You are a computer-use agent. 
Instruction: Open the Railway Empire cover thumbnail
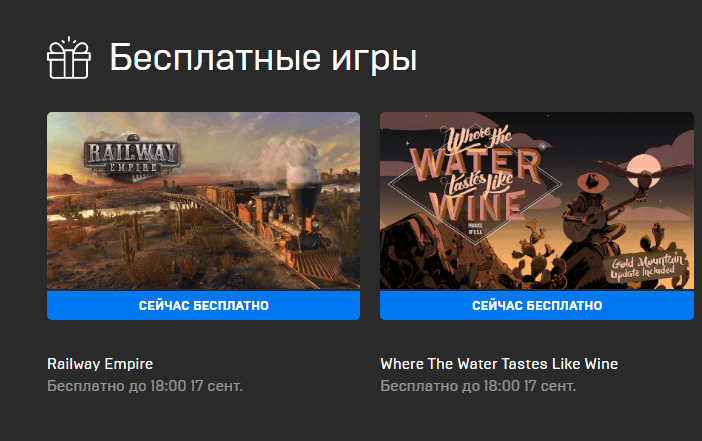point(203,201)
